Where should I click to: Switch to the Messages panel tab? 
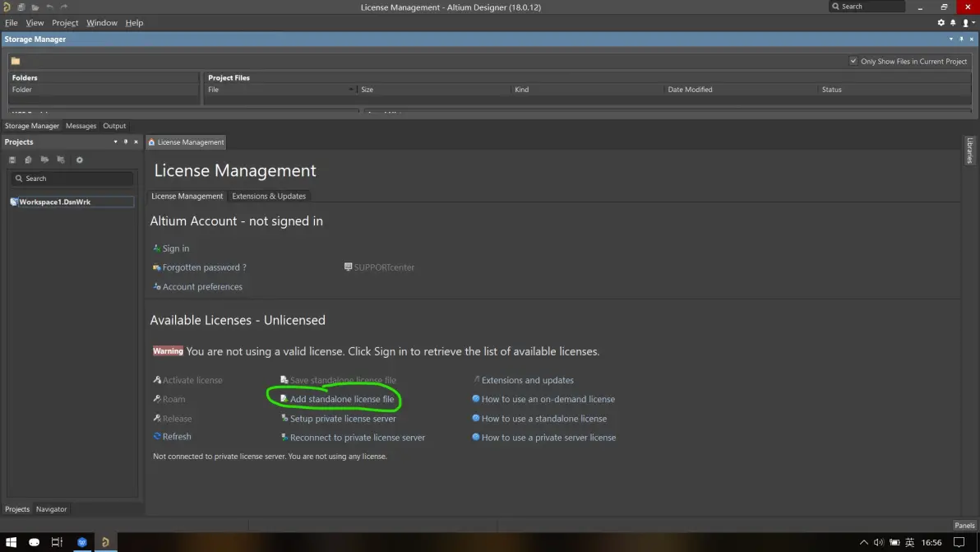(81, 126)
